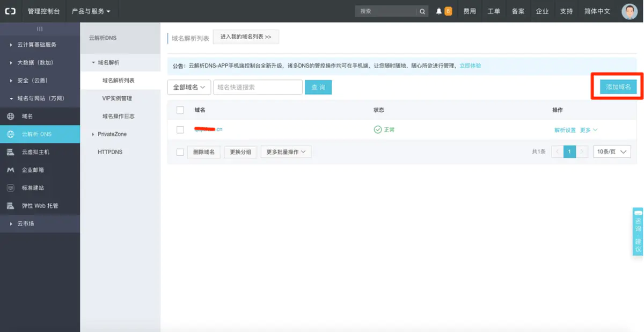The width and height of the screenshot is (644, 332).
Task: Click inside the 域名快速搜索 input field
Action: point(258,86)
